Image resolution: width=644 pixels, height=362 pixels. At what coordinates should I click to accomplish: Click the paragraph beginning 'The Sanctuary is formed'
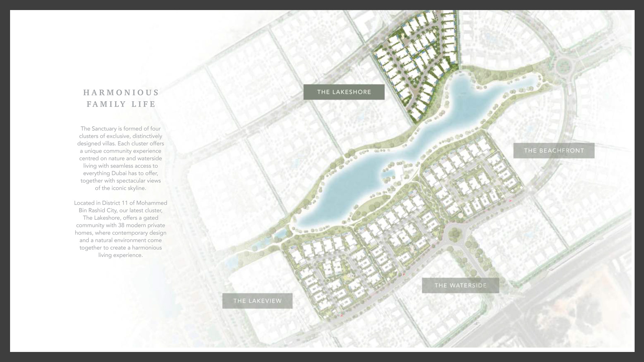click(x=121, y=158)
